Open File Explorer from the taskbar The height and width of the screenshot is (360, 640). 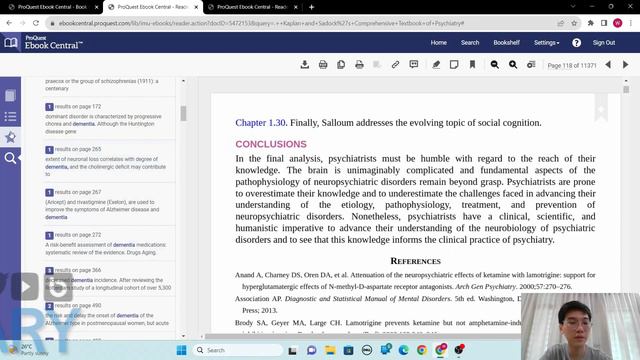click(x=330, y=350)
